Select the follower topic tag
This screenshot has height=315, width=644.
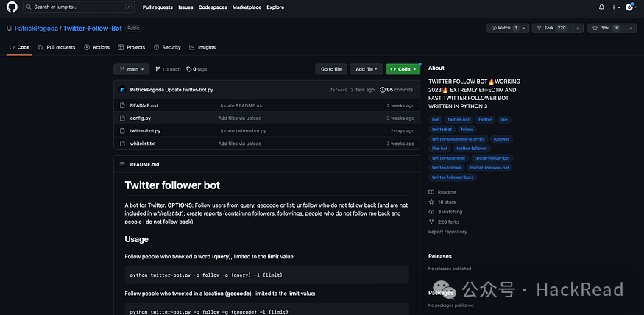click(x=501, y=139)
